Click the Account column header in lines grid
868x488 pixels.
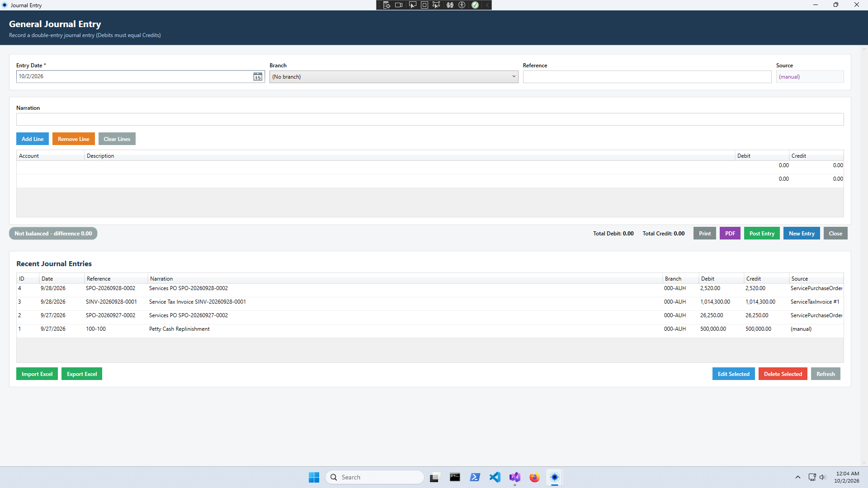click(51, 155)
